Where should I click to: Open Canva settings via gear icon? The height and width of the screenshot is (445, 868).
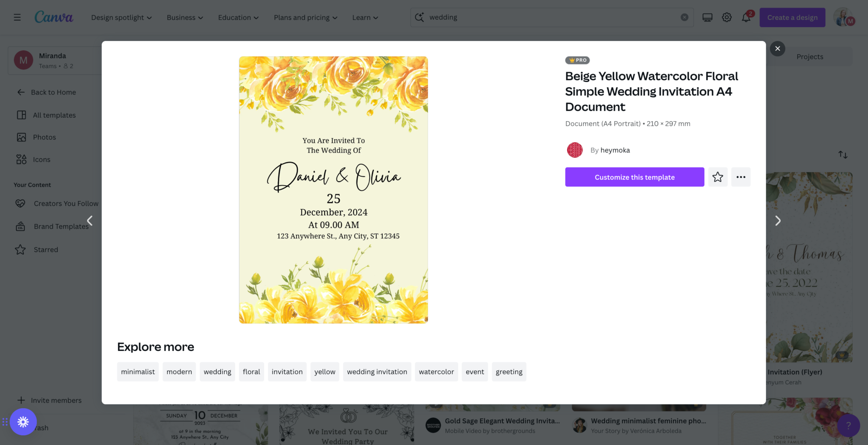coord(726,17)
